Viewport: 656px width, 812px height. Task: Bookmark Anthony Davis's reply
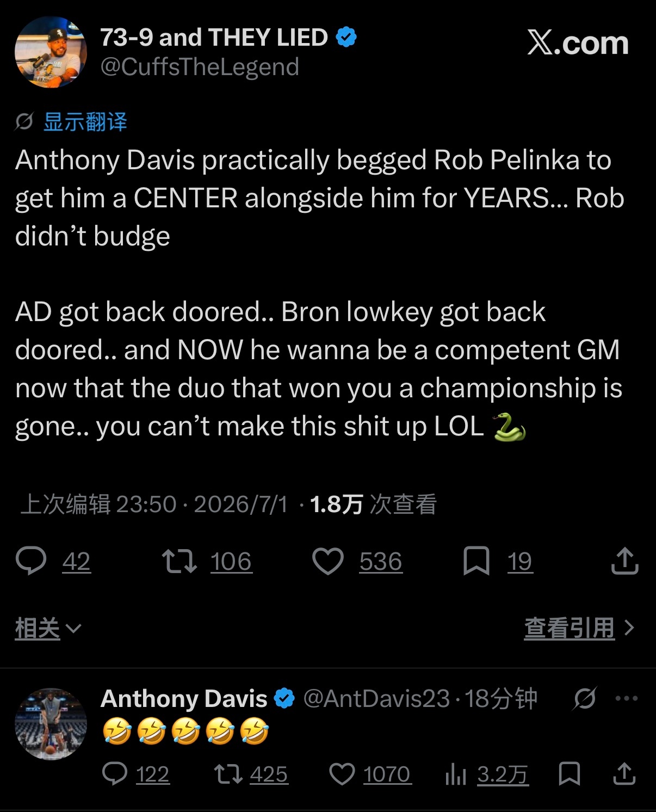(570, 773)
